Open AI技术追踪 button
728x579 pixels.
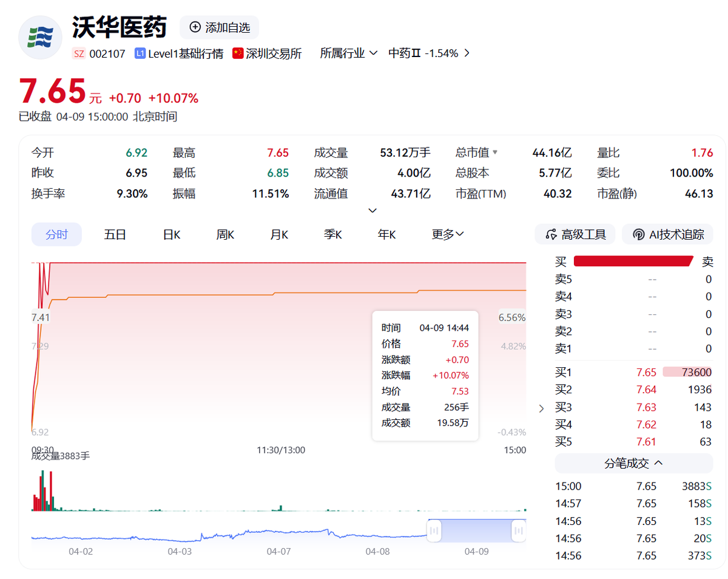(667, 234)
